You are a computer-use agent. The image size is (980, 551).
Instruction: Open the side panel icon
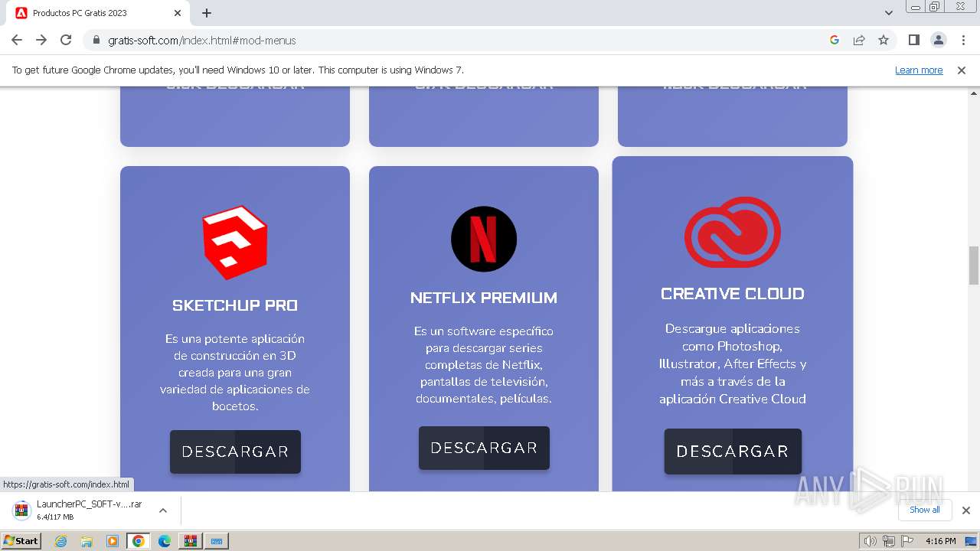coord(913,40)
